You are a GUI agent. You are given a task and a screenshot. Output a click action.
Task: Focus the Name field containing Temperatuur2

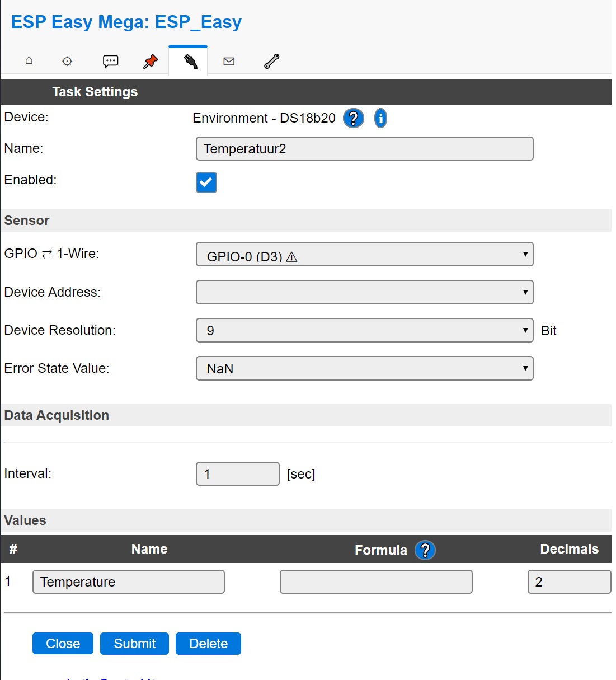point(365,149)
